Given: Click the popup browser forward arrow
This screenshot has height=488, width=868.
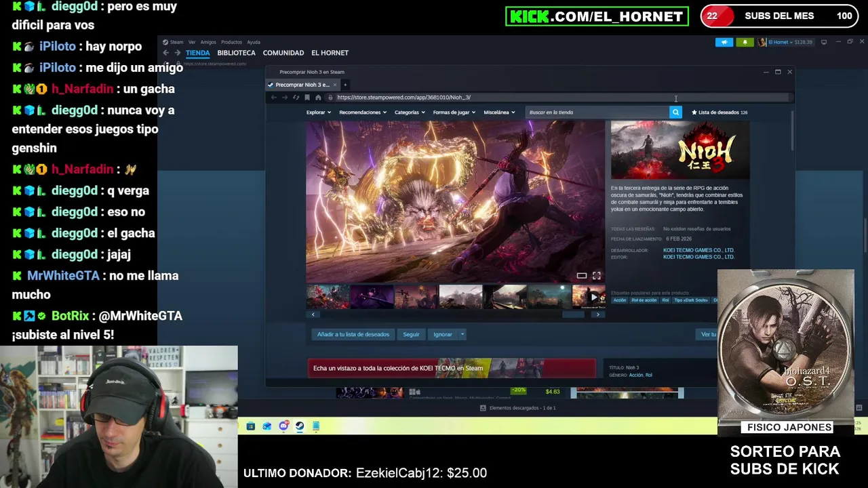Looking at the screenshot, I should pos(285,98).
